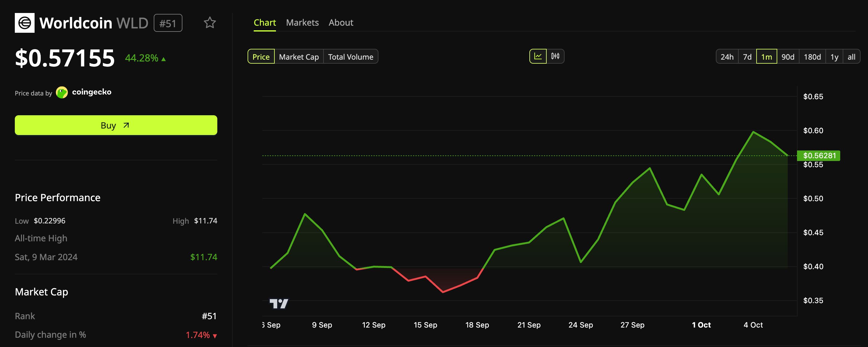This screenshot has width=868, height=347.
Task: Switch to candlestick chart view icon
Action: coord(555,56)
